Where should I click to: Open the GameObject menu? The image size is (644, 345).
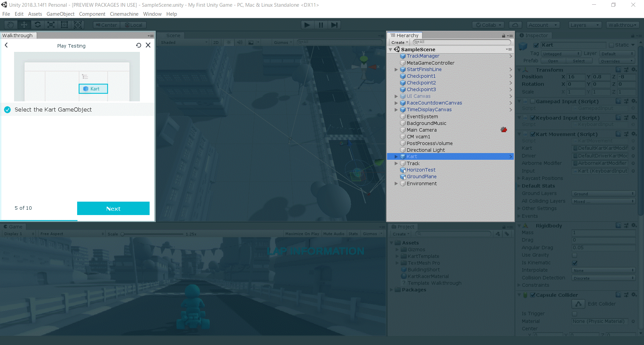pos(60,14)
